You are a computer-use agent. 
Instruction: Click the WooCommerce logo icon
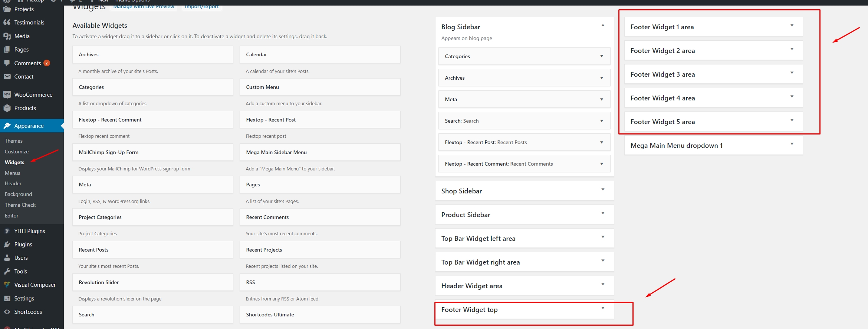pos(7,95)
